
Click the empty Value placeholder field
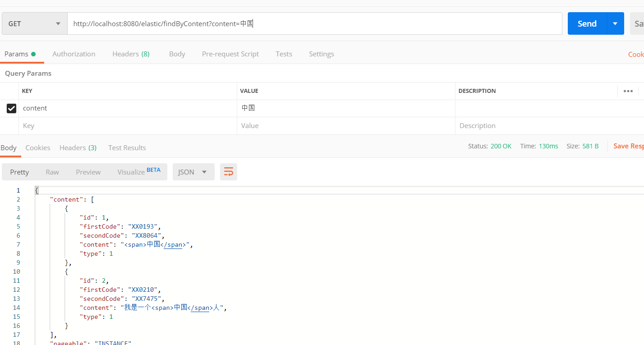click(346, 126)
